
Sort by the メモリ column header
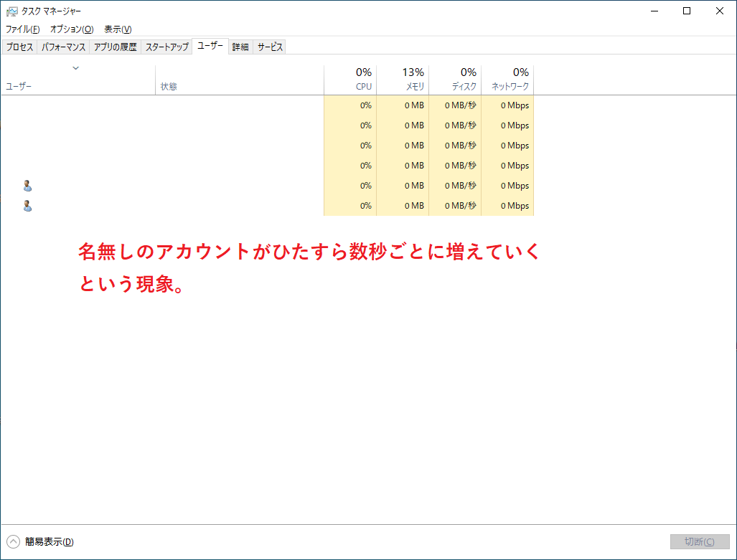pyautogui.click(x=403, y=79)
